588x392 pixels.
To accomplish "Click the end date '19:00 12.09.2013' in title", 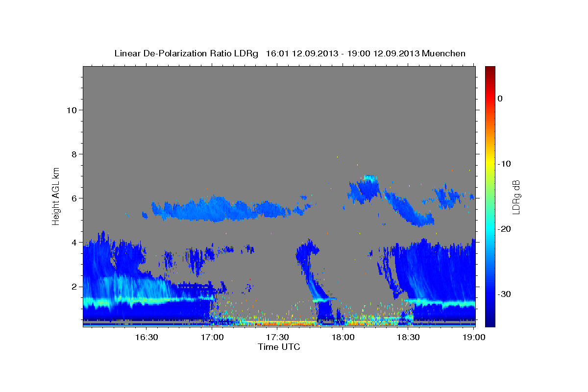I will (383, 53).
